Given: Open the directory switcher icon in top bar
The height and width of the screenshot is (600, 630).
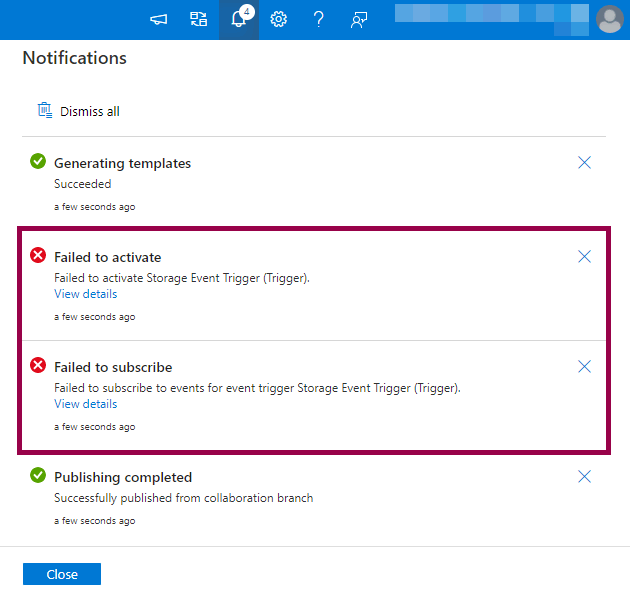Looking at the screenshot, I should coord(198,20).
